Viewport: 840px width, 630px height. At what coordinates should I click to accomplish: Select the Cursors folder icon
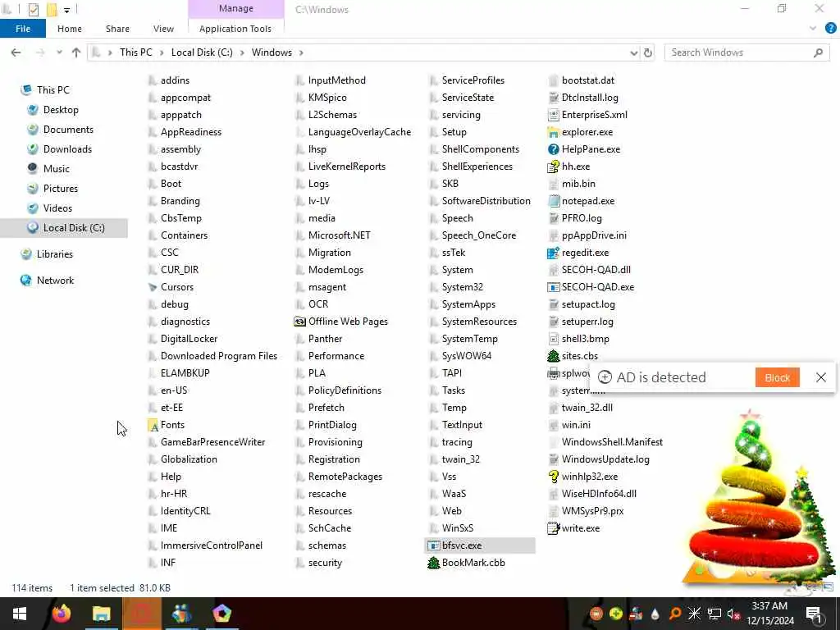153,287
